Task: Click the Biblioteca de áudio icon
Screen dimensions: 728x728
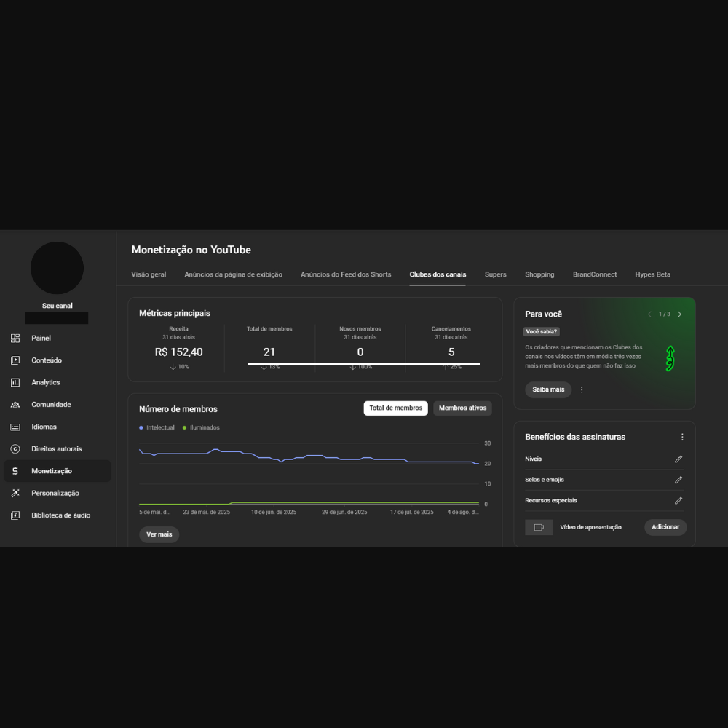Action: (15, 515)
